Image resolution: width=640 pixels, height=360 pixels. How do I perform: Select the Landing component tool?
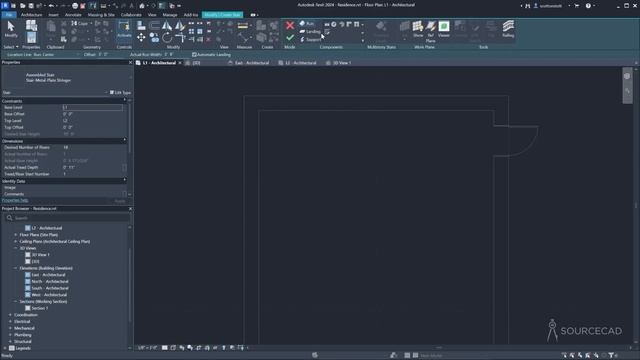point(310,31)
